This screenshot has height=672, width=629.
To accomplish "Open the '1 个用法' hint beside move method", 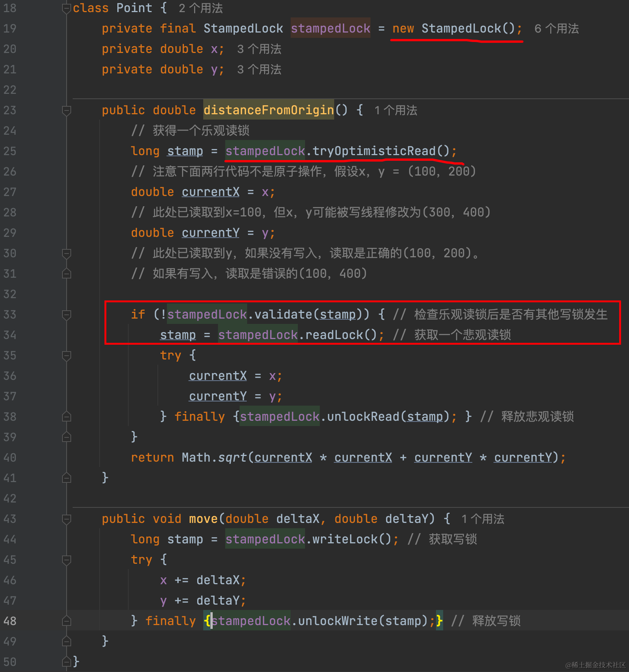I will tap(483, 519).
